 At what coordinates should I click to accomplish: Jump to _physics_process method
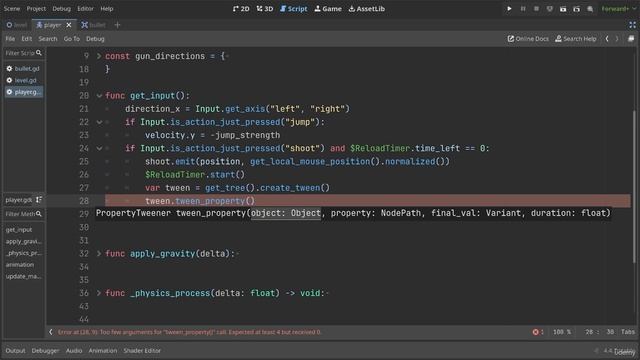(24, 253)
